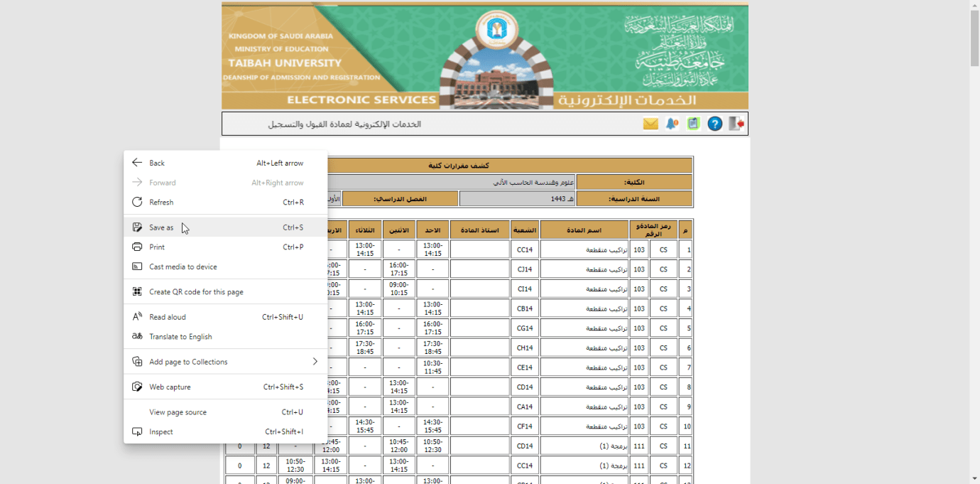Click the Inspect developer tools icon
The width and height of the screenshot is (980, 484).
[x=137, y=431]
